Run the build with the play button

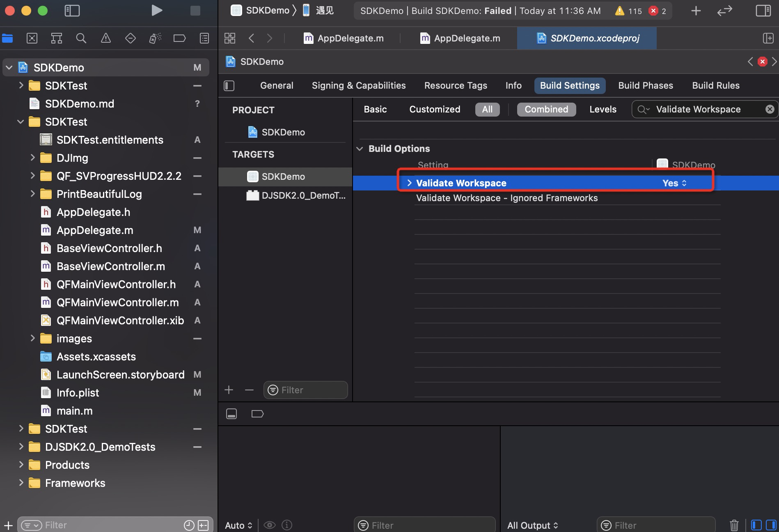click(x=156, y=10)
